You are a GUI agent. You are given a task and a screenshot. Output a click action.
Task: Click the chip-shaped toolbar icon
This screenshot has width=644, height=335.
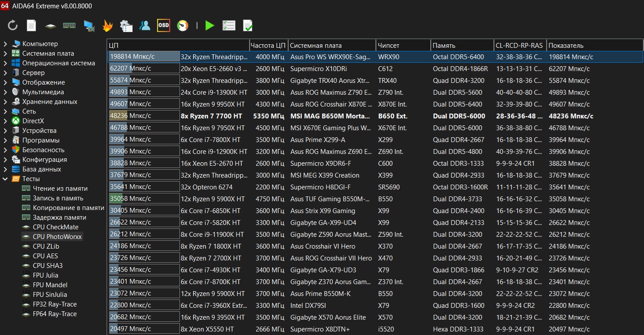50,26
